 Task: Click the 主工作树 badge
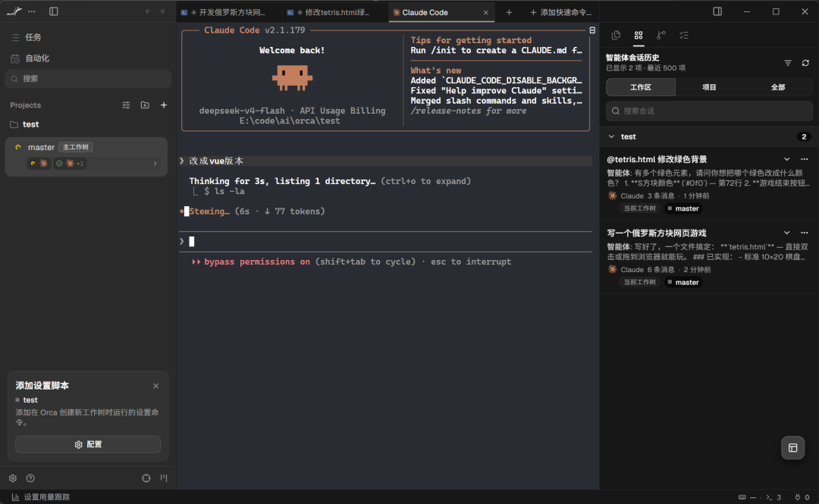tap(75, 147)
